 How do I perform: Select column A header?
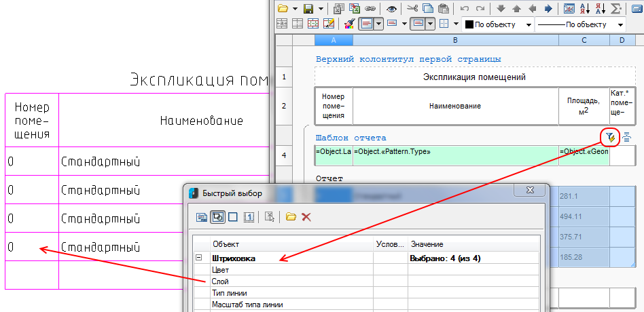click(334, 40)
